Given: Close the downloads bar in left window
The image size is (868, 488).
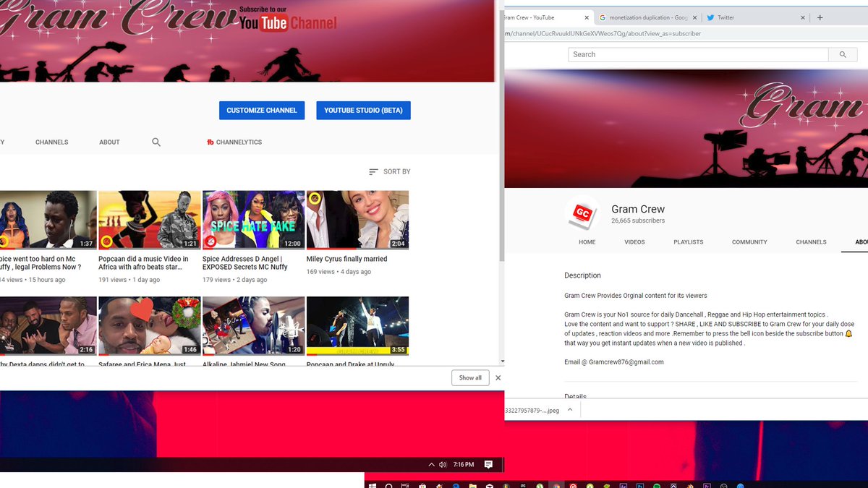Looking at the screenshot, I should pos(498,377).
